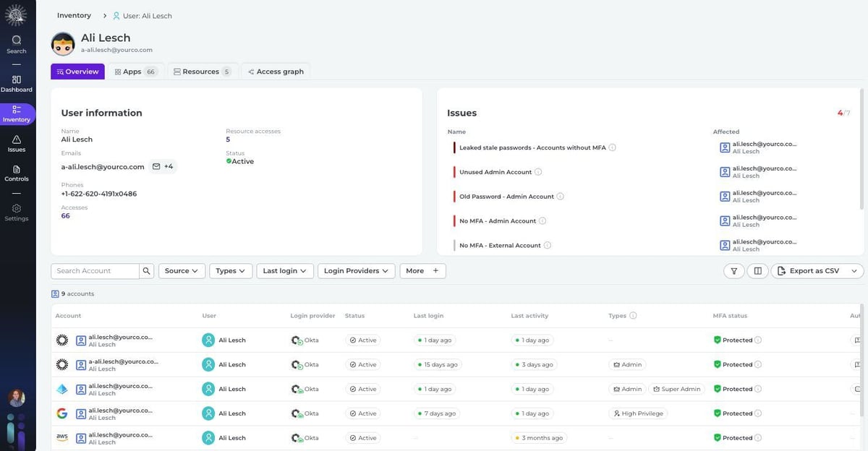Sort by the MFA status column header
The image size is (868, 451).
point(730,316)
